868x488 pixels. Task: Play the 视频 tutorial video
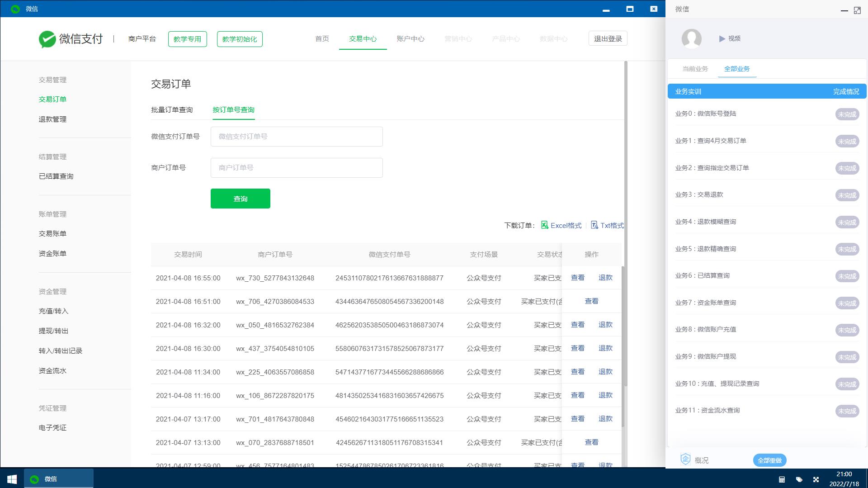(730, 39)
